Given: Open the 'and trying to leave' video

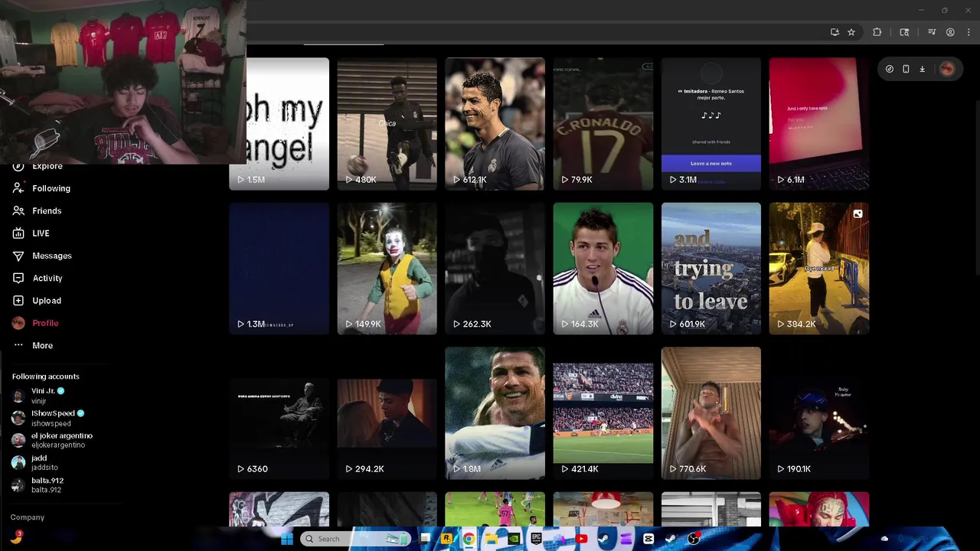Looking at the screenshot, I should pyautogui.click(x=711, y=269).
